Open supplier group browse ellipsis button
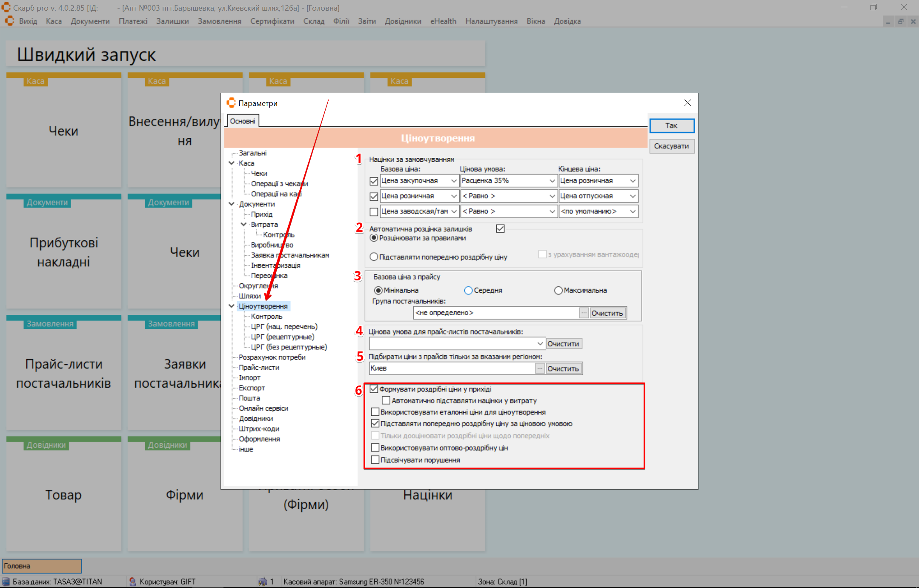The image size is (919, 588). [x=584, y=313]
